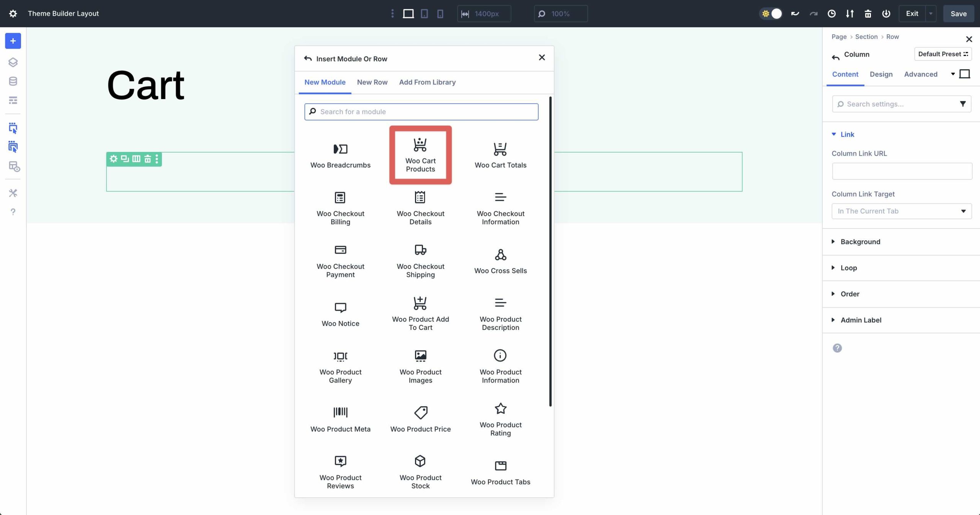Insert the Woo Checkout Billing module
Image resolution: width=980 pixels, height=515 pixels.
pos(340,209)
